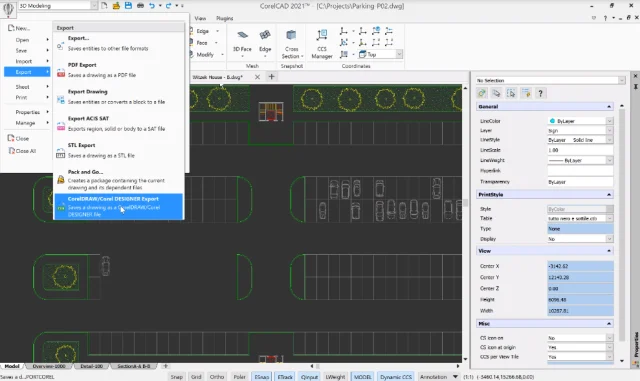Click the STL Export icon
The width and height of the screenshot is (640, 381).
coord(61,154)
